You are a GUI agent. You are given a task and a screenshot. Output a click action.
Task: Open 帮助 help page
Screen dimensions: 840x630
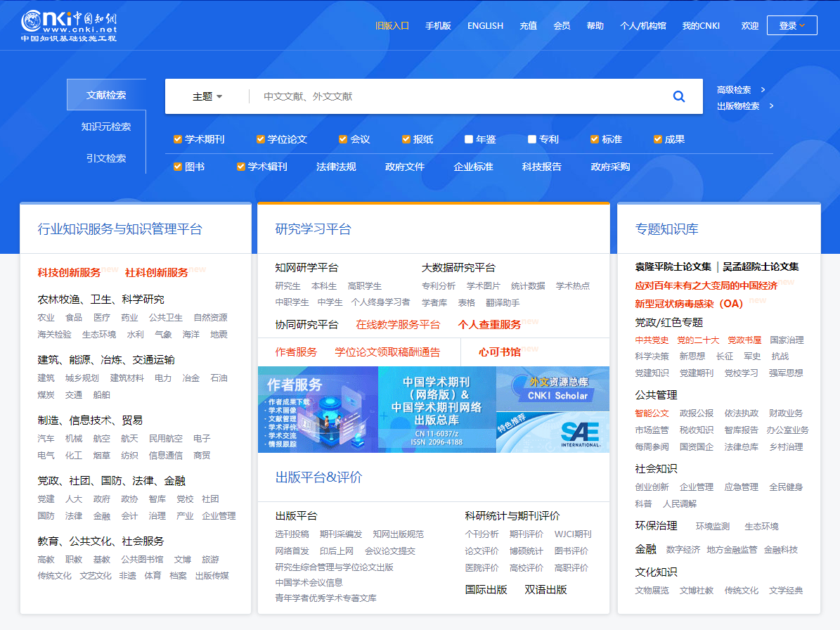point(595,26)
